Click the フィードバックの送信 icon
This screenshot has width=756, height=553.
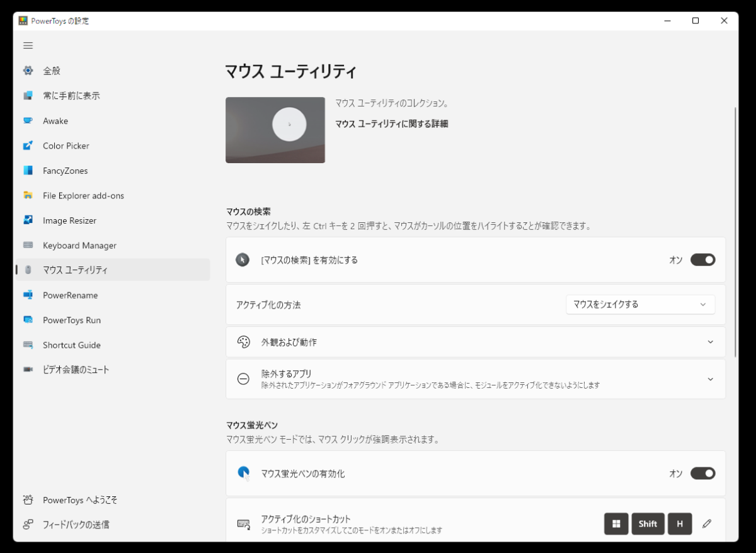28,525
